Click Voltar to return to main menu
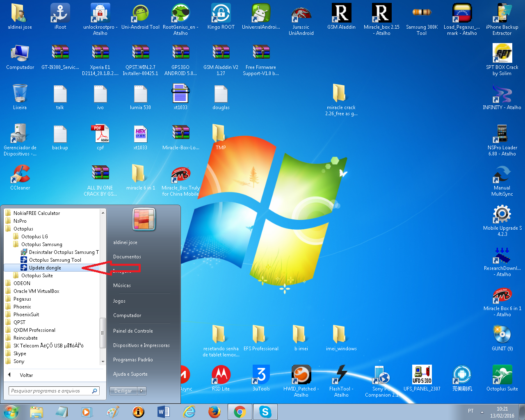Screen dimensions: 525x420 point(26,375)
